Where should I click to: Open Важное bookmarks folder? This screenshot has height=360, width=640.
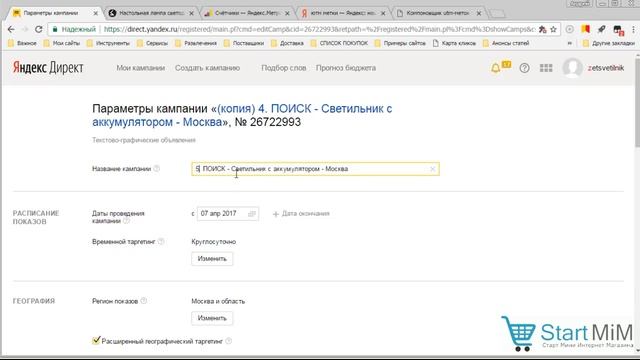click(22, 43)
